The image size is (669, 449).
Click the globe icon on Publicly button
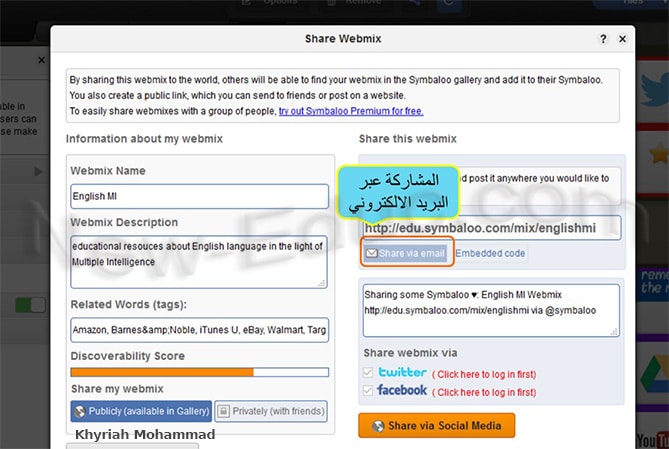(79, 411)
